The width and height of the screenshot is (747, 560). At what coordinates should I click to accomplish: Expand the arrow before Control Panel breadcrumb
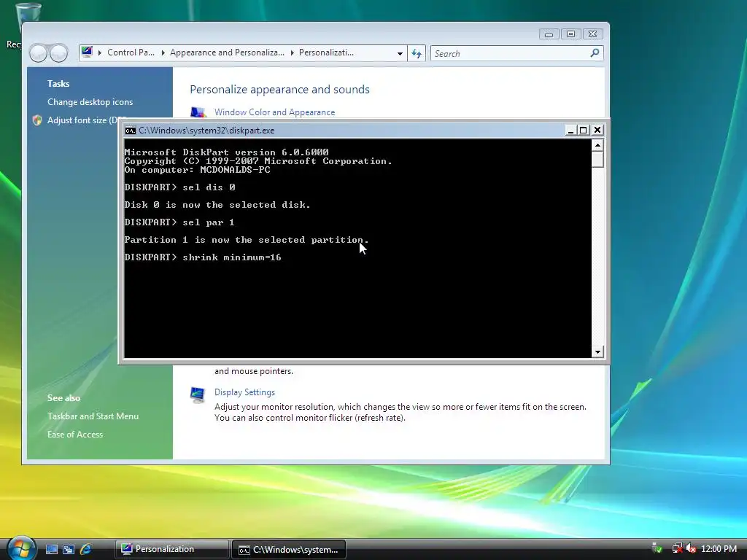[x=99, y=52]
